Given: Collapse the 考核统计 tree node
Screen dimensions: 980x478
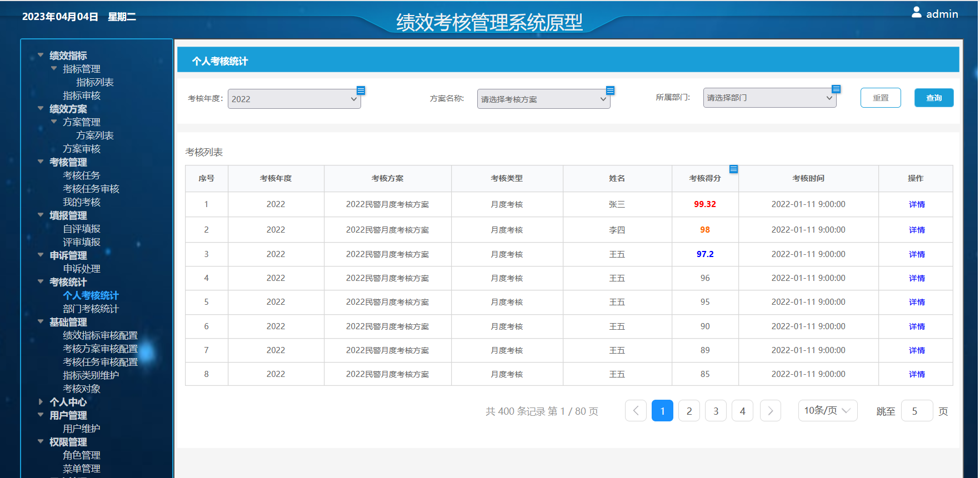Looking at the screenshot, I should coord(41,281).
